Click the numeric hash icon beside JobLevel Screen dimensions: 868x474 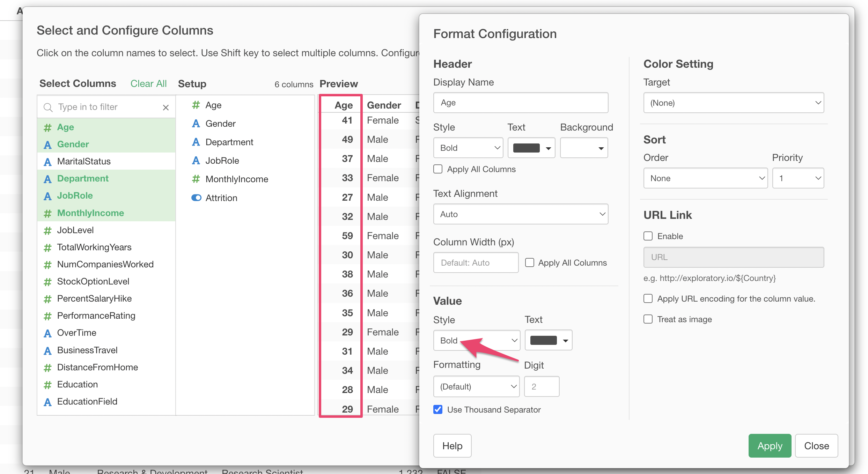point(47,230)
